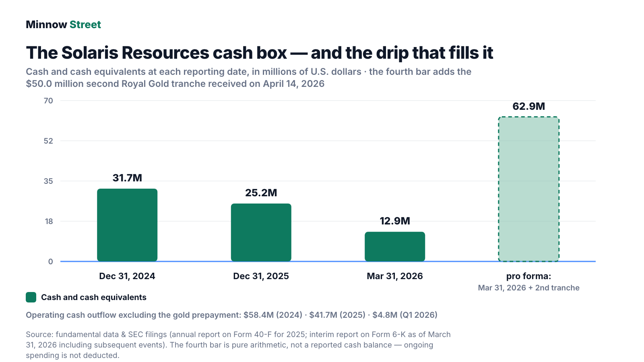Click the Minnow Street brand name

coord(63,25)
